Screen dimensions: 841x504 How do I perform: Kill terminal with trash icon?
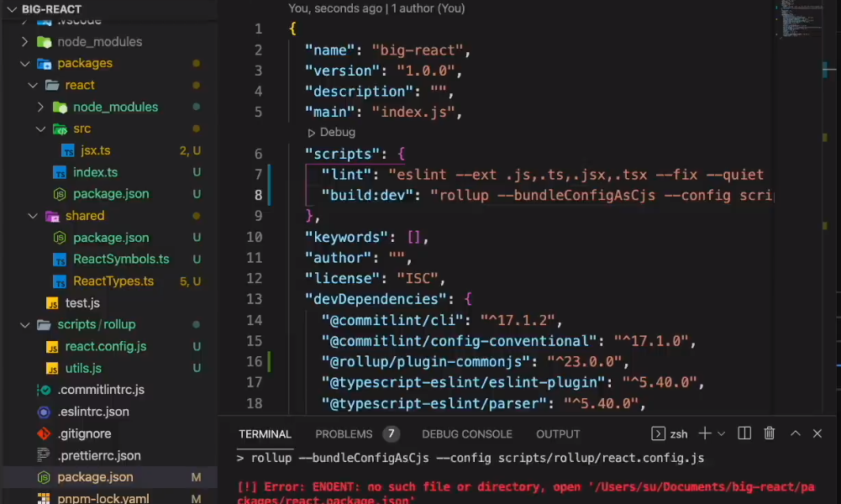point(769,433)
